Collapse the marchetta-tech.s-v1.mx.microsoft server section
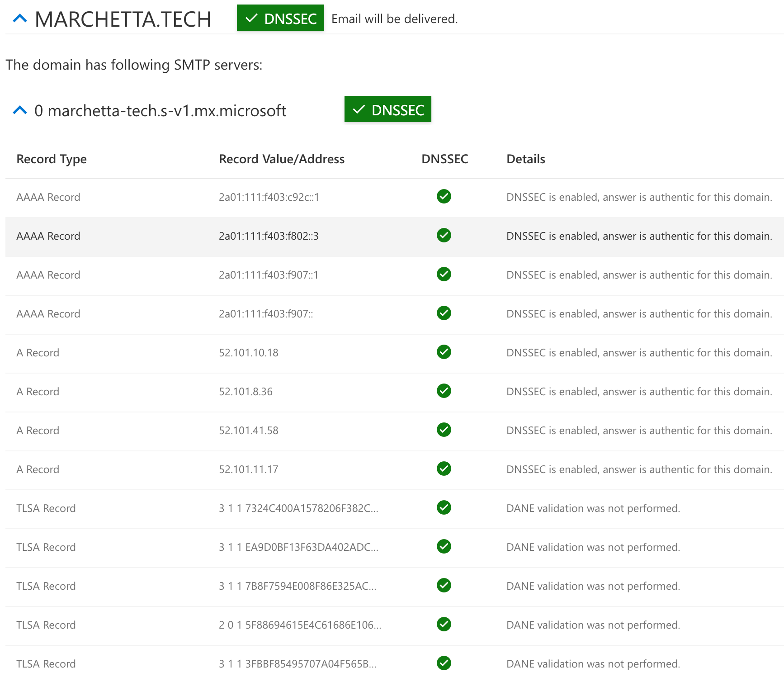The width and height of the screenshot is (784, 682). pos(20,110)
